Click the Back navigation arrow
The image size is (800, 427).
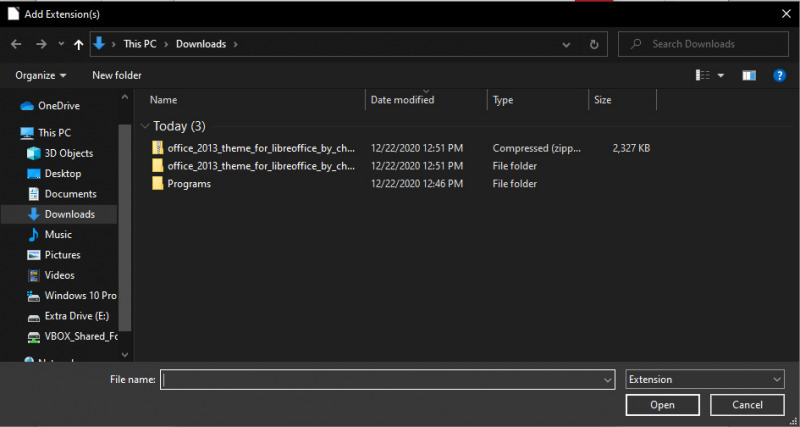16,44
